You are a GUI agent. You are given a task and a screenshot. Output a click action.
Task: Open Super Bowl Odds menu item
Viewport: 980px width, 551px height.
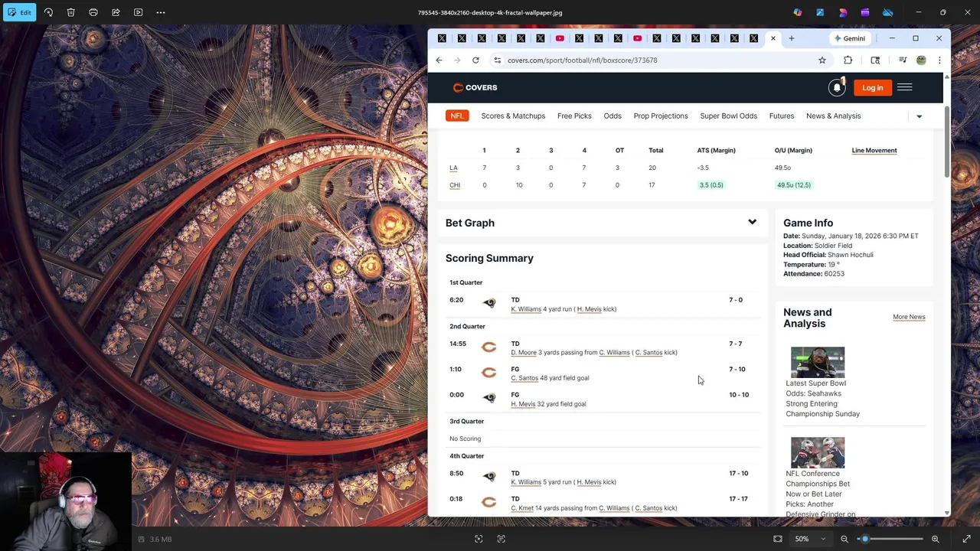[728, 116]
